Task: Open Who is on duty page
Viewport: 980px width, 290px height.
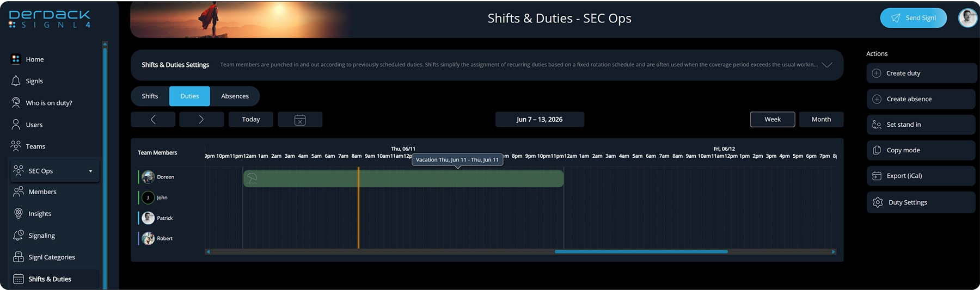Action: pos(42,103)
